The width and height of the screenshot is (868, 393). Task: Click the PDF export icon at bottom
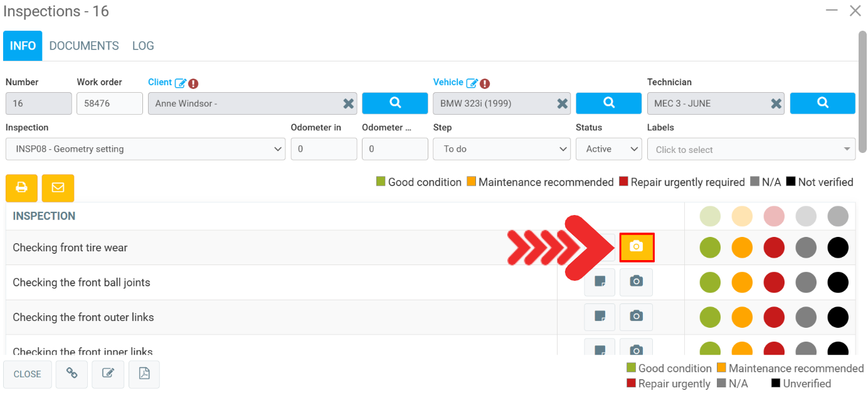(x=144, y=374)
